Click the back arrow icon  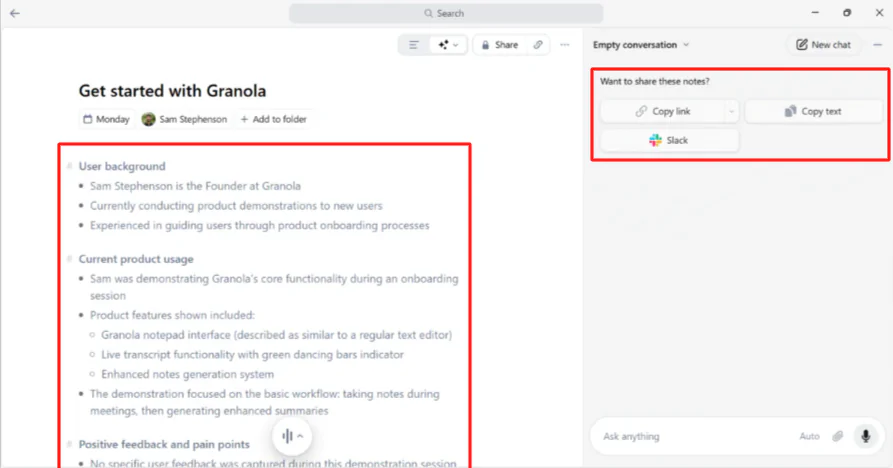(x=15, y=13)
